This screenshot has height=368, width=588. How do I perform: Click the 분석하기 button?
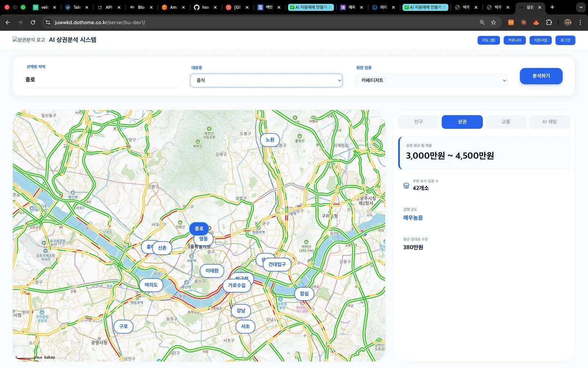[541, 76]
